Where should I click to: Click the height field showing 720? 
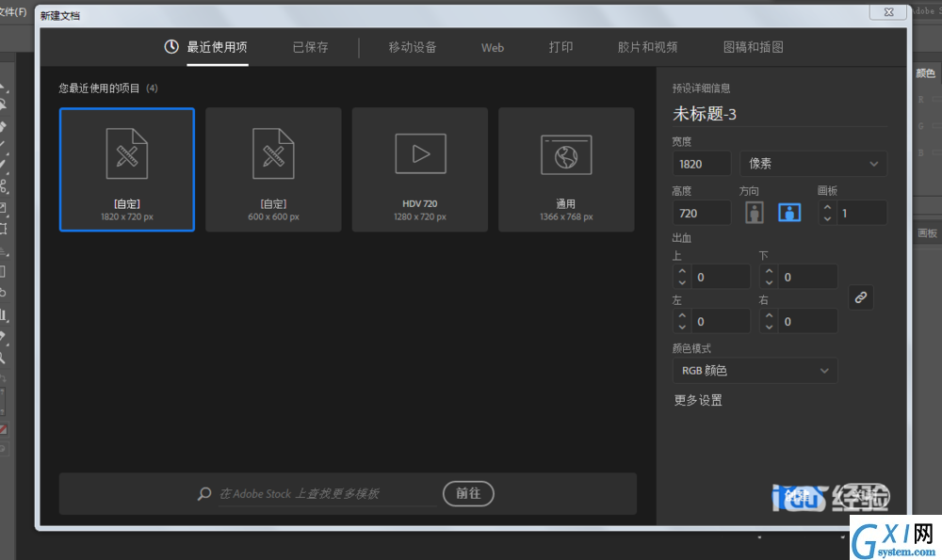(x=701, y=213)
